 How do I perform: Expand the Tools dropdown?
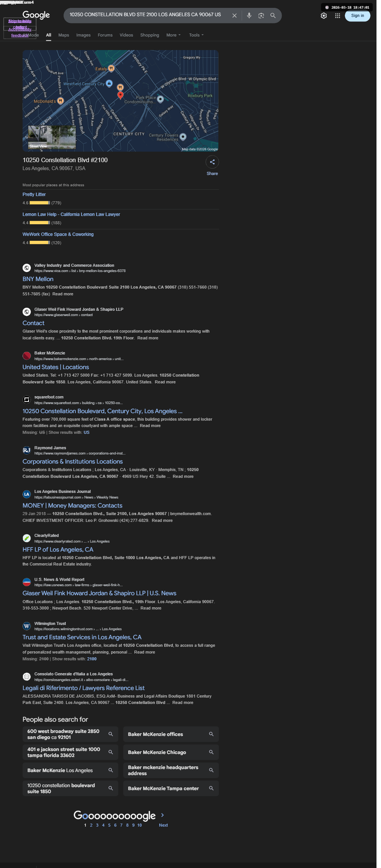click(x=196, y=35)
